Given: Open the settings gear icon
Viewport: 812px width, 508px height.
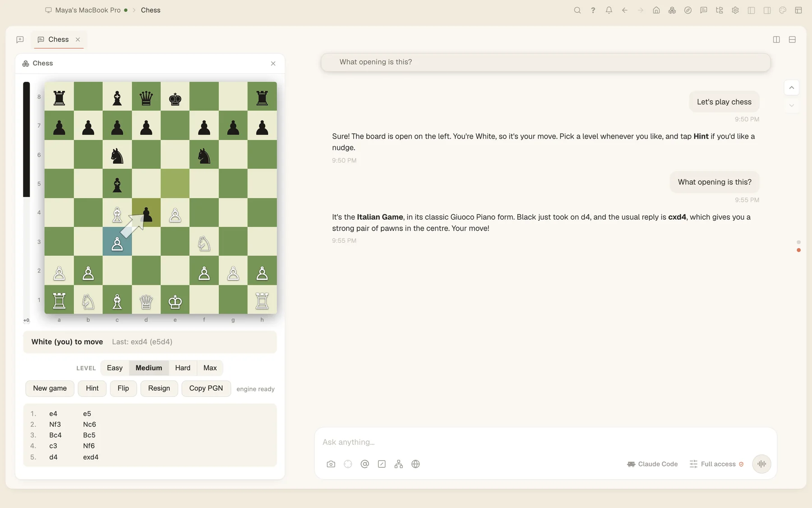Looking at the screenshot, I should (735, 10).
